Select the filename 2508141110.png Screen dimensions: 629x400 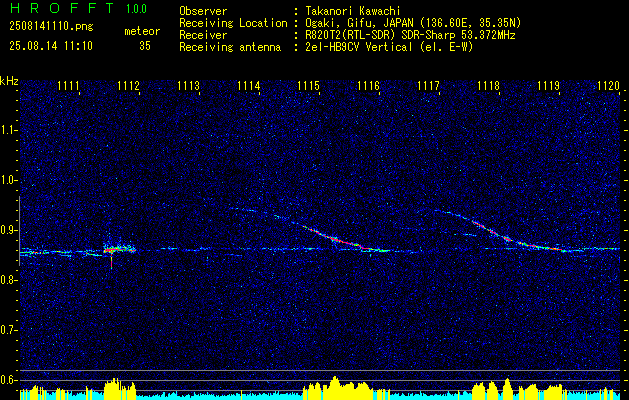pos(51,26)
